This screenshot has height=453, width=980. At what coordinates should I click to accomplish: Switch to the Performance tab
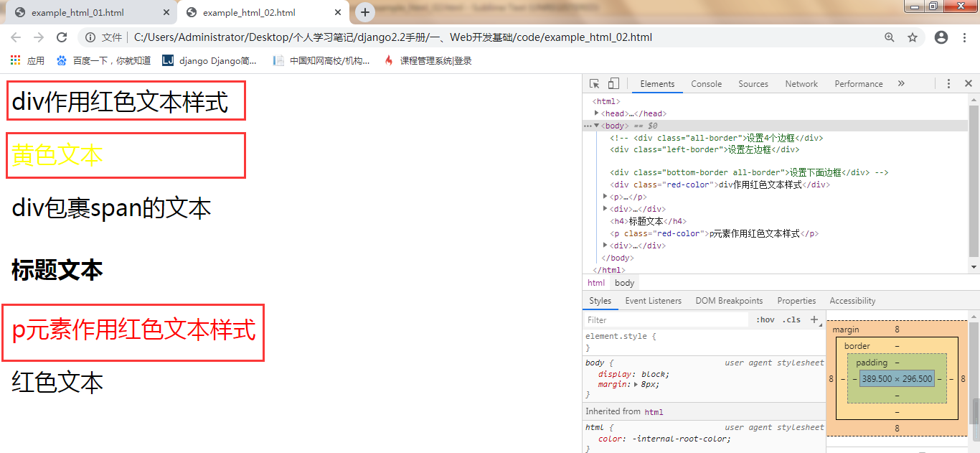coord(859,84)
